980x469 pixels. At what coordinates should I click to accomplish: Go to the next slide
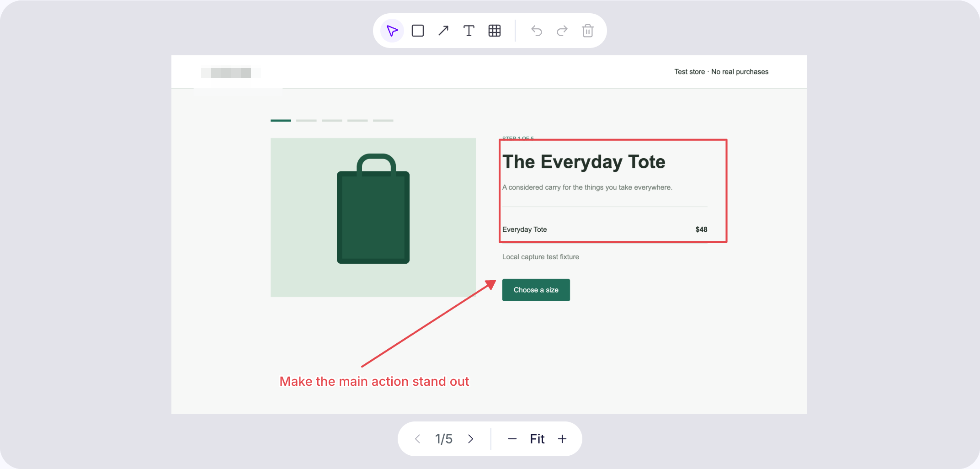point(471,439)
